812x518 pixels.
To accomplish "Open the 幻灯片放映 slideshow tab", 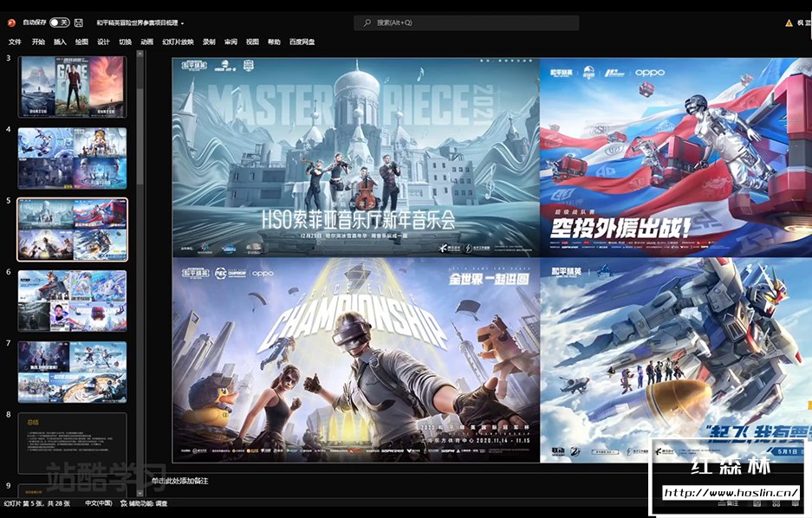I will (178, 42).
